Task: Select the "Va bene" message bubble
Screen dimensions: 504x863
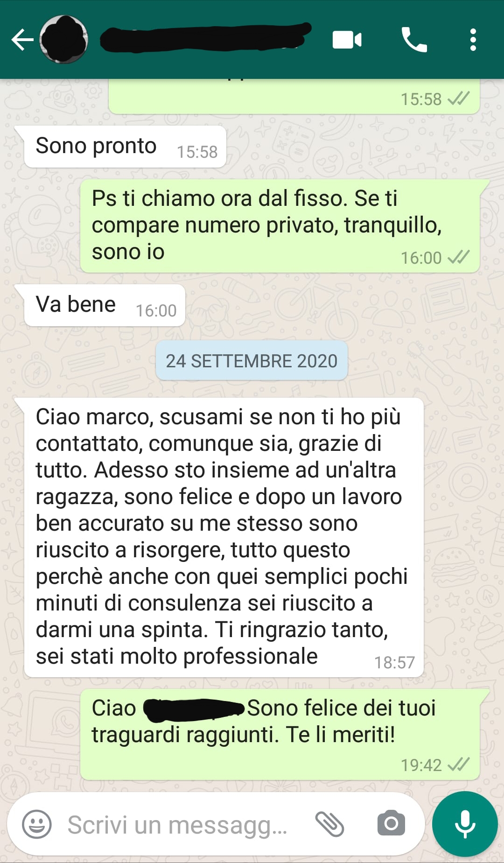Action: [105, 305]
